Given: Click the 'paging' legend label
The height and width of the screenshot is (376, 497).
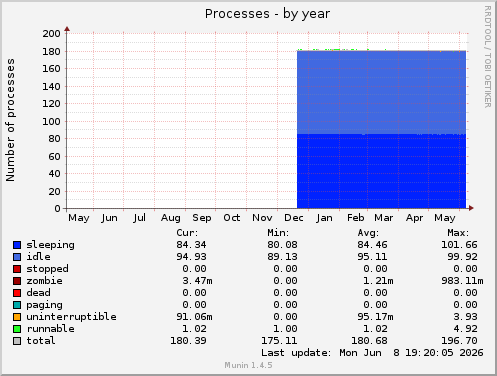Looking at the screenshot, I should 44,305.
